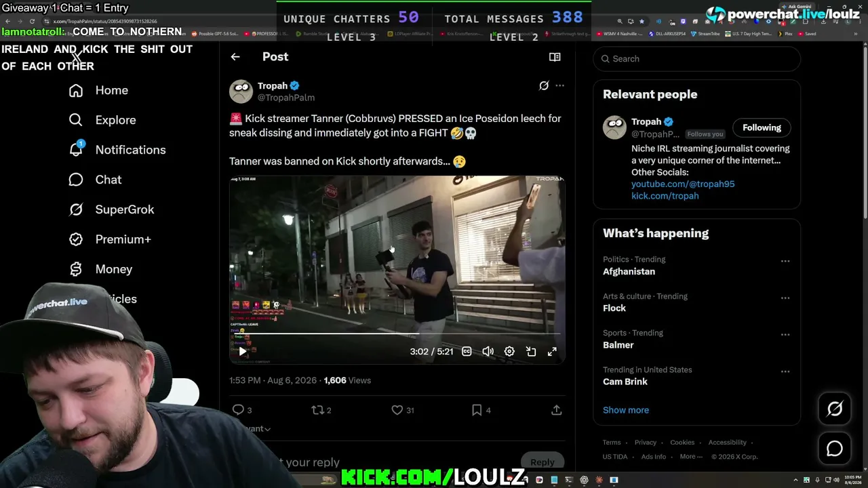Image resolution: width=868 pixels, height=488 pixels.
Task: Open the Balmer trending topic
Action: click(618, 345)
